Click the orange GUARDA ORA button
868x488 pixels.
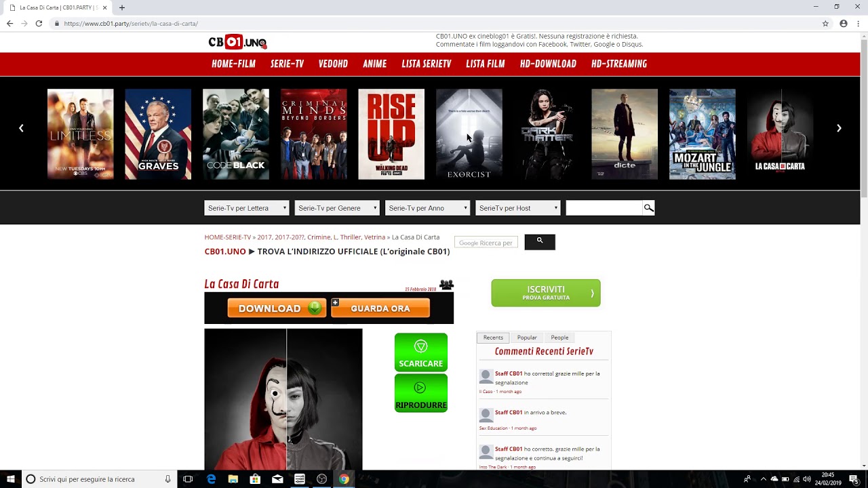click(380, 308)
